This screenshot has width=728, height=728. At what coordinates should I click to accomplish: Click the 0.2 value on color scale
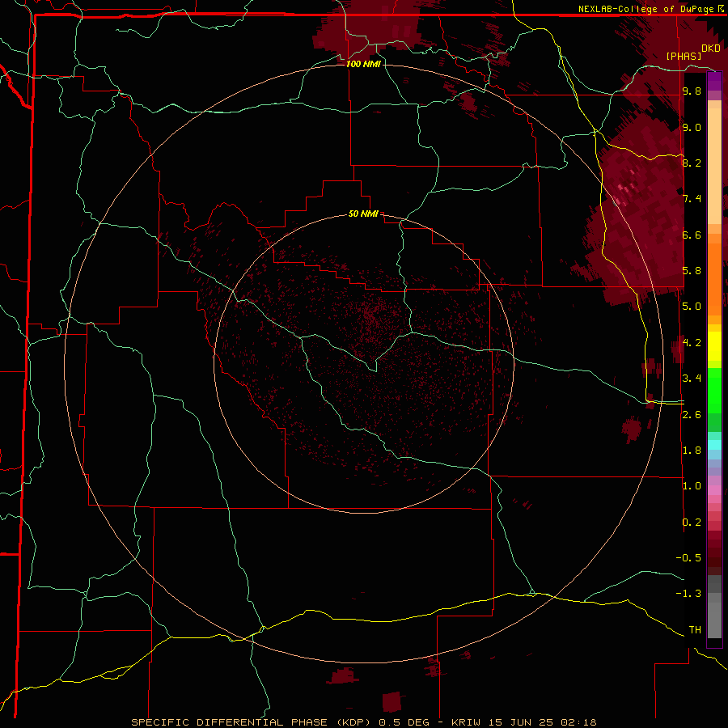point(692,523)
